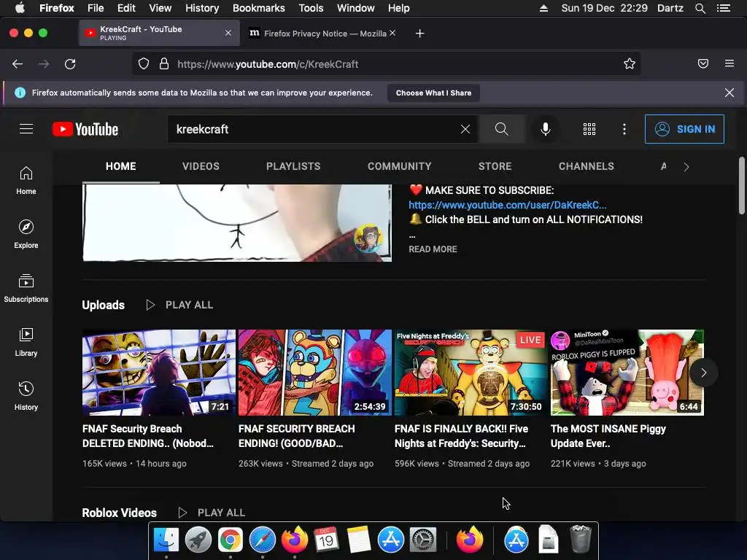Open The MOST INSANE Piggy Update title
This screenshot has height=560, width=747.
click(608, 436)
